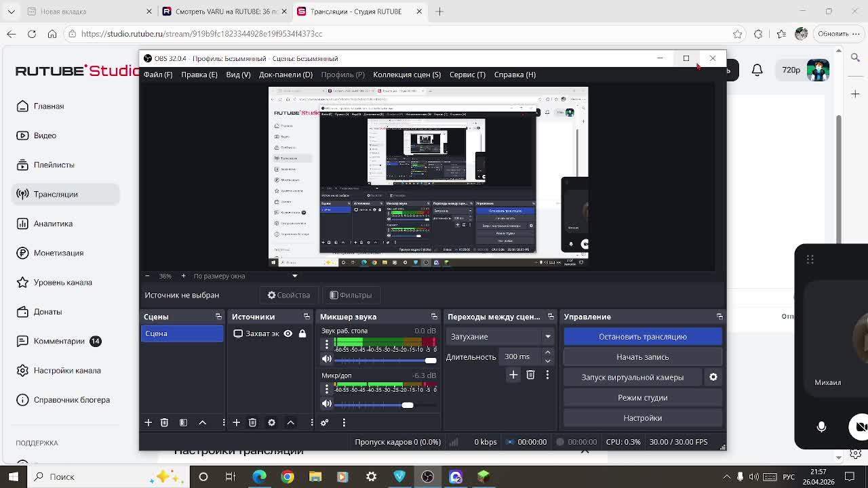
Task: Open Аналитика in RUTUBE Studio sidebar
Action: (53, 224)
